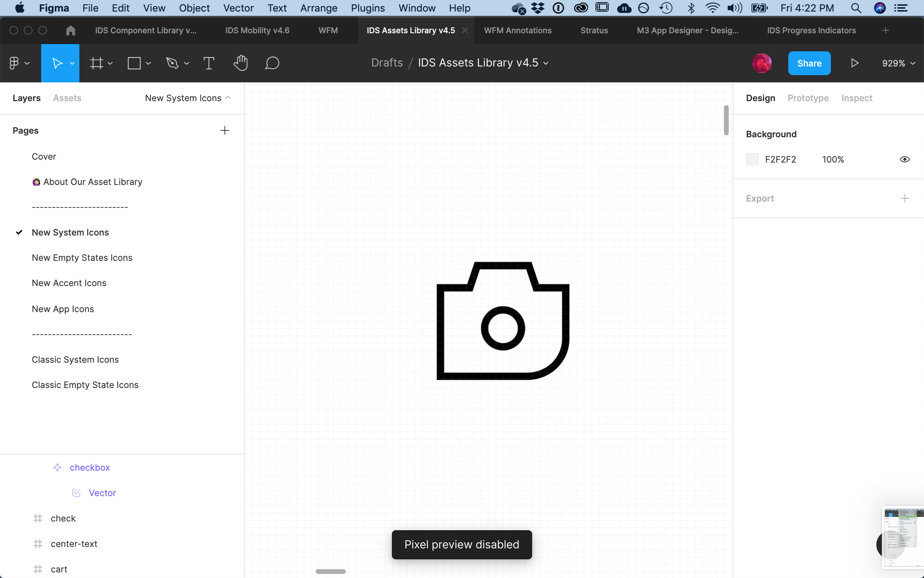Add an export setting with plus
The image size is (924, 578).
tap(905, 198)
